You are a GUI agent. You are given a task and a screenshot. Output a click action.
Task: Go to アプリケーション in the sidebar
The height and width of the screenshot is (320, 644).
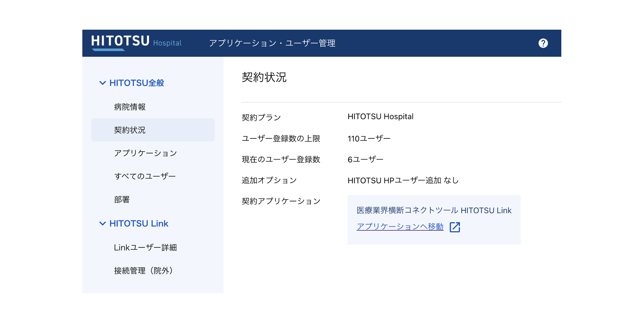(145, 153)
